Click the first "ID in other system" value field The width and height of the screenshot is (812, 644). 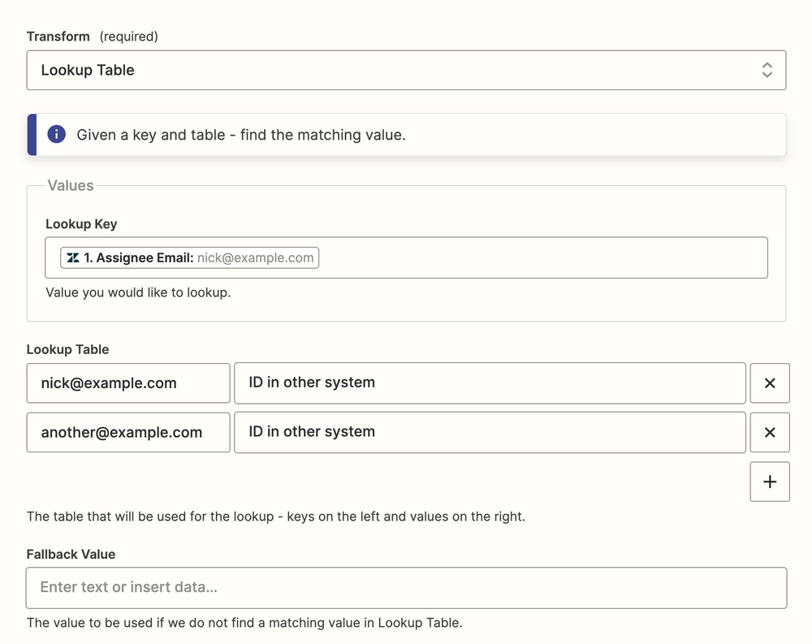(490, 383)
